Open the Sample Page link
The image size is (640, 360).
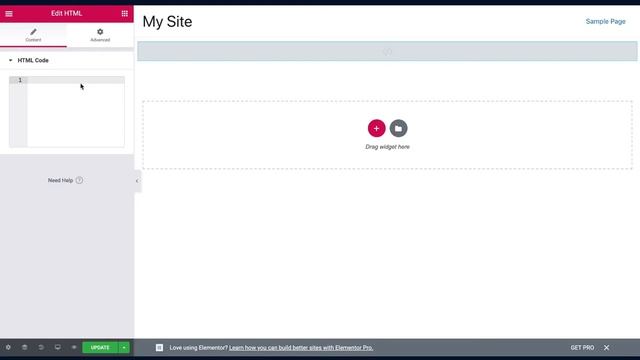coord(606,22)
